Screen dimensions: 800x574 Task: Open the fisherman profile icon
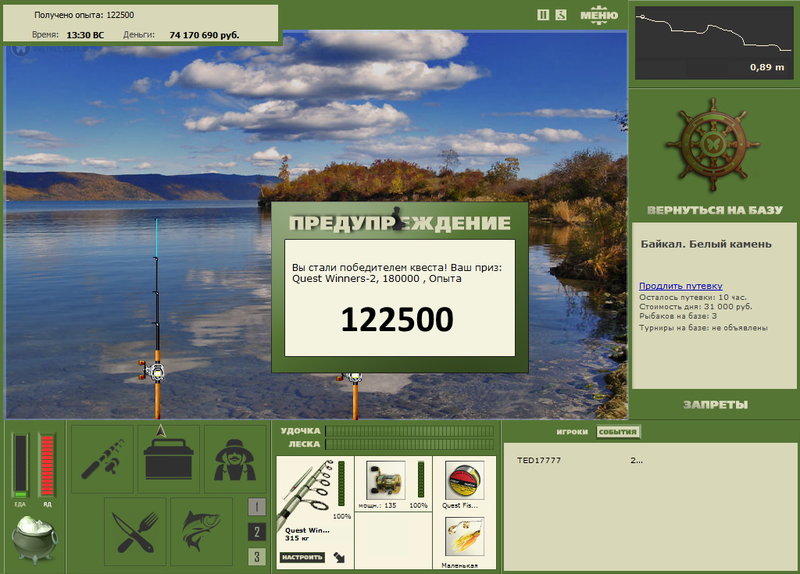point(235,459)
